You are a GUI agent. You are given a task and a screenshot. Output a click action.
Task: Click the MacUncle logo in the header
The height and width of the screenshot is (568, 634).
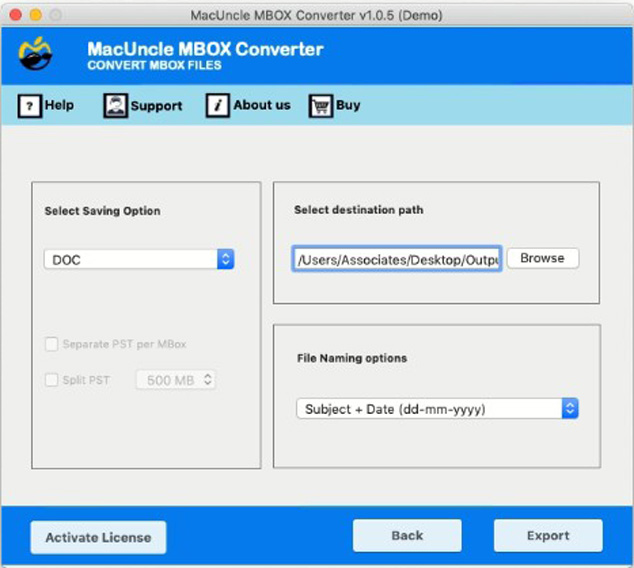pyautogui.click(x=35, y=54)
